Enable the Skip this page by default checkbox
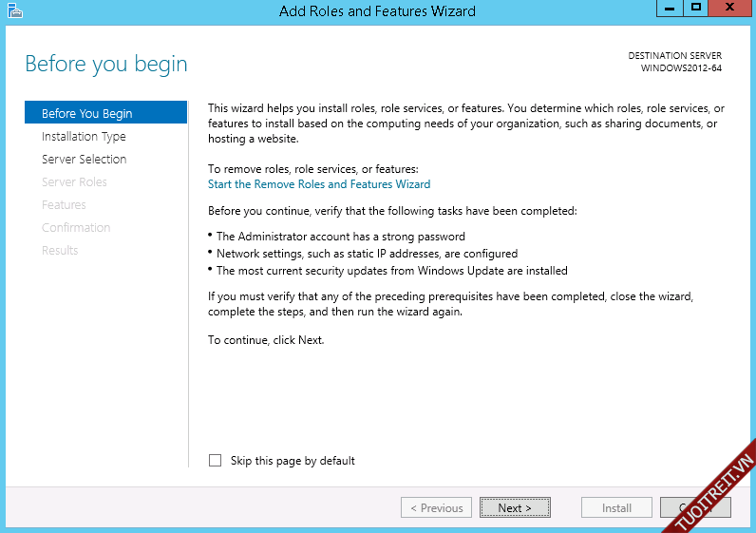The height and width of the screenshot is (533, 756). click(x=215, y=461)
